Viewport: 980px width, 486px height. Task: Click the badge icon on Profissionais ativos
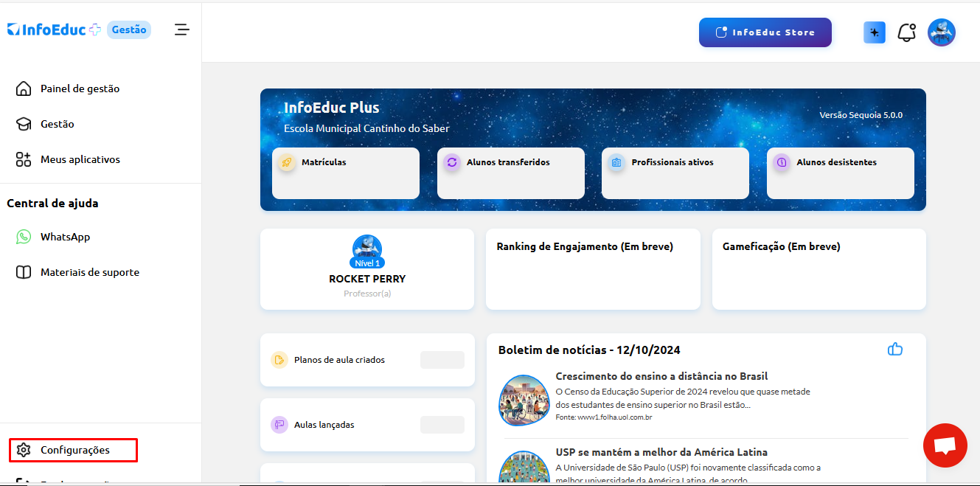click(616, 162)
